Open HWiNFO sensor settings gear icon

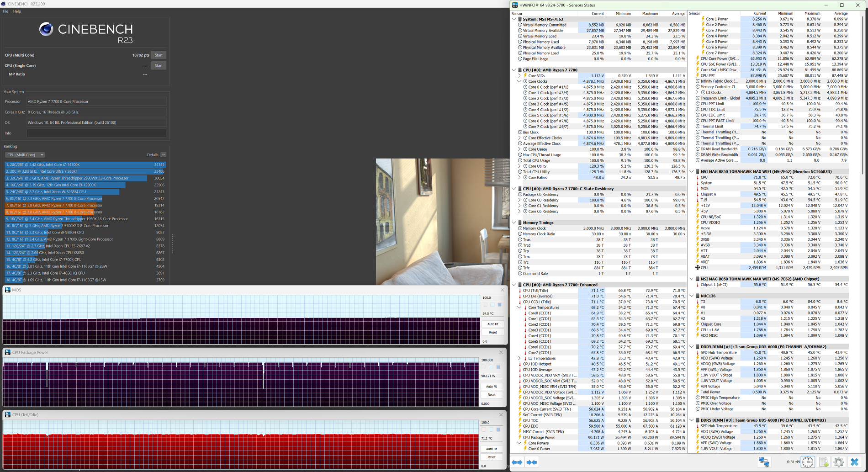tap(839, 462)
